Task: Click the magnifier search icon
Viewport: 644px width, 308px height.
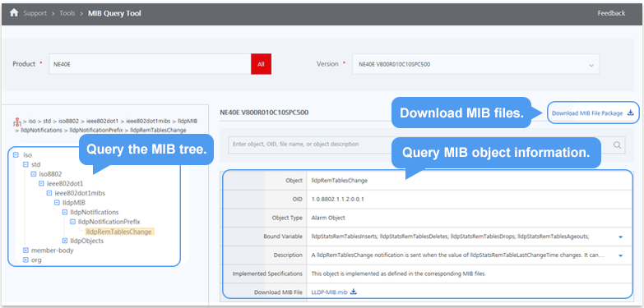Action: tap(617, 145)
